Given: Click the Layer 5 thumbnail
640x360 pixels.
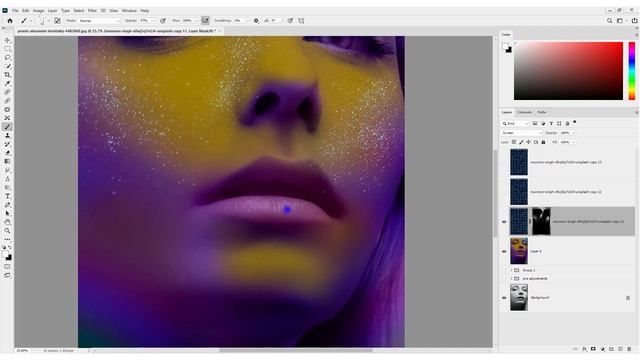Looking at the screenshot, I should (519, 251).
